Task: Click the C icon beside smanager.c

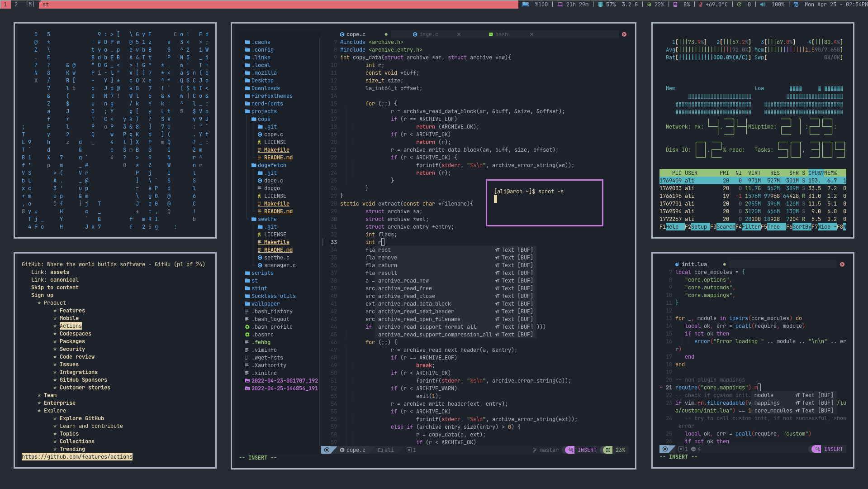Action: (260, 265)
